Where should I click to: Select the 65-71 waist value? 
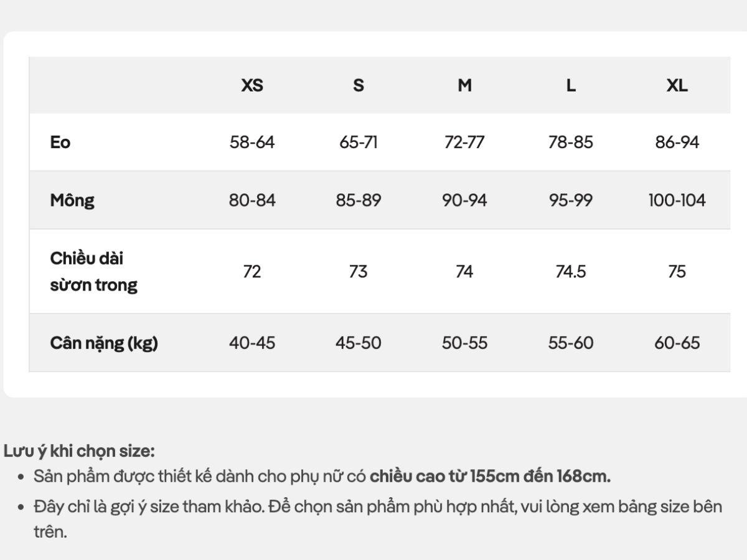[x=358, y=142]
